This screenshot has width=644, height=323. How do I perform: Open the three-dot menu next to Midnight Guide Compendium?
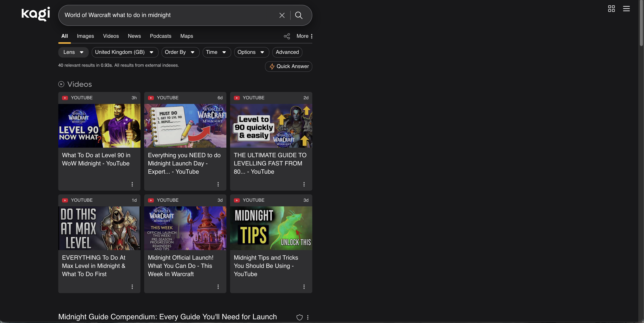coord(308,318)
